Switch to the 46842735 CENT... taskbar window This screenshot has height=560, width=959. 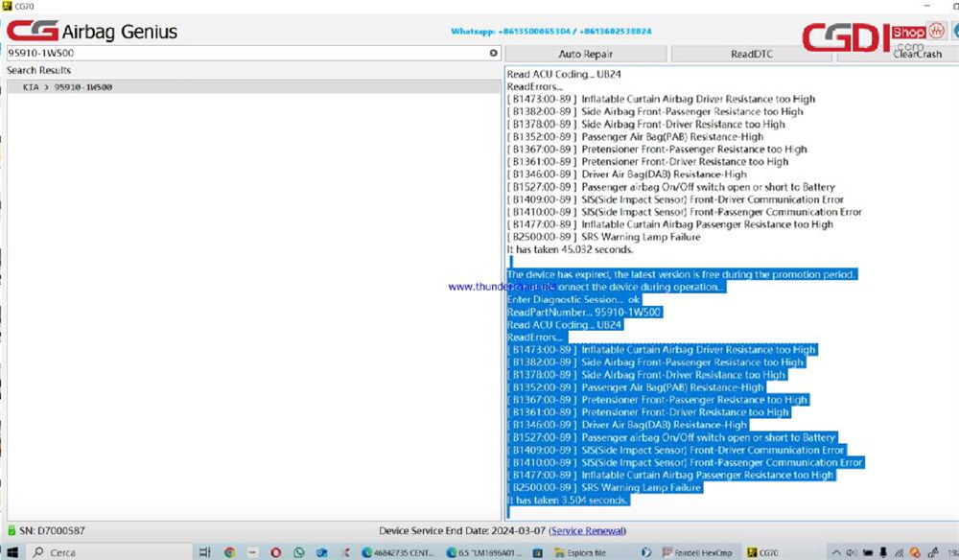tap(398, 552)
